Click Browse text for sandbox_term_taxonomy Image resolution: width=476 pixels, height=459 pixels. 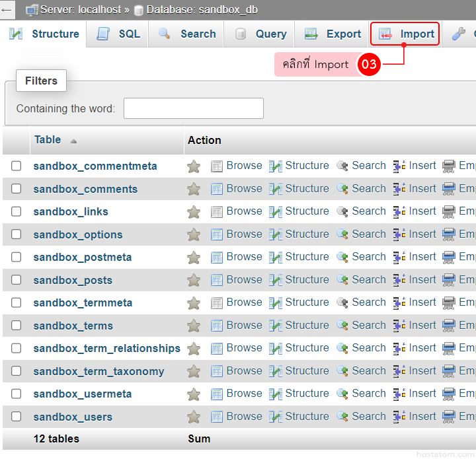244,371
